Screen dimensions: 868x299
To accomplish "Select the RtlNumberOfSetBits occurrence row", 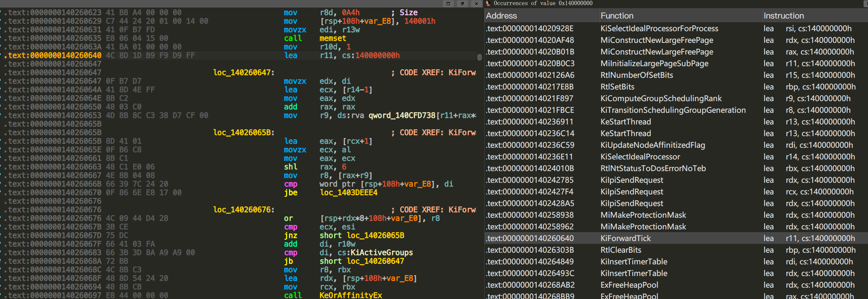I will pyautogui.click(x=676, y=75).
